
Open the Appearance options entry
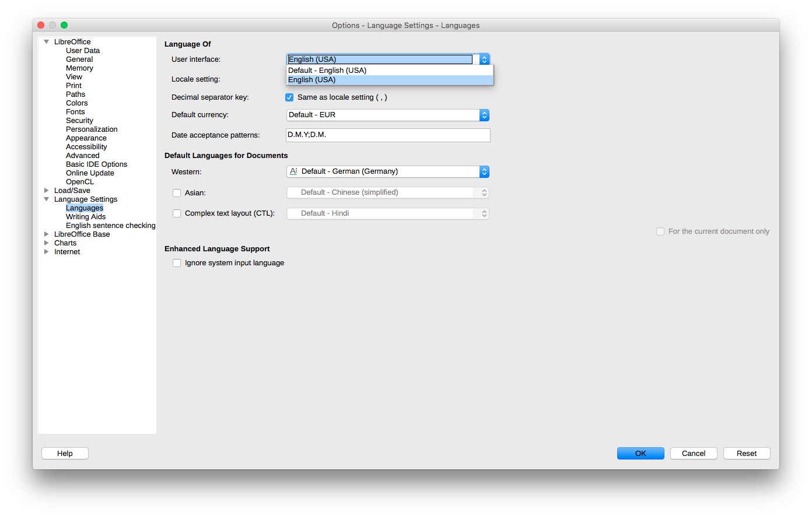(86, 138)
